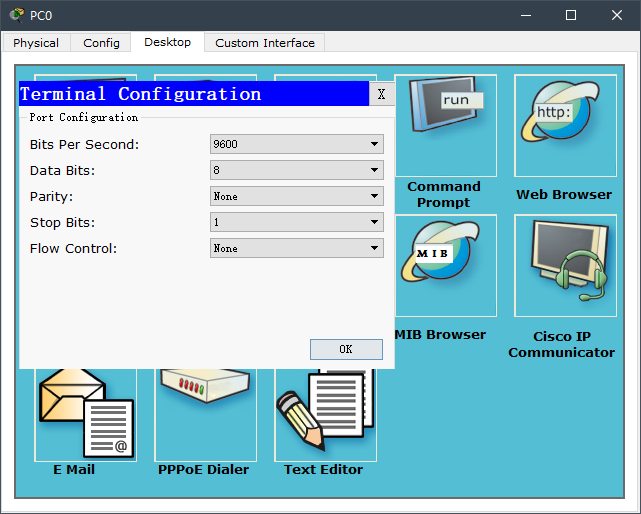The height and width of the screenshot is (514, 641).
Task: Expand the Bits Per Second dropdown
Action: click(x=297, y=144)
